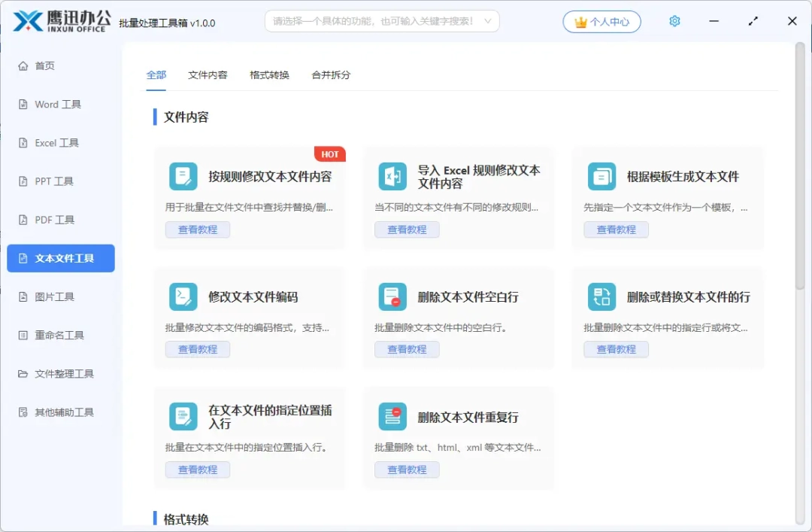Click the 导入 Excel 规则修改文本 tool icon
812x532 pixels.
[x=392, y=176]
